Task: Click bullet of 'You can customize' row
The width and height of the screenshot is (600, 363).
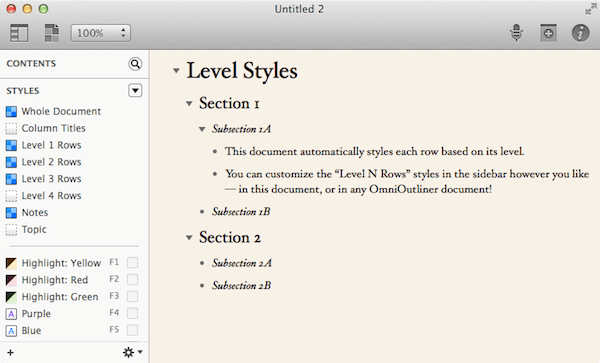Action: click(215, 174)
